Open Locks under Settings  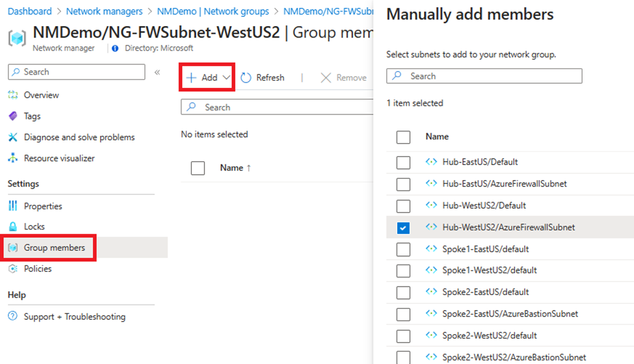pyautogui.click(x=34, y=227)
